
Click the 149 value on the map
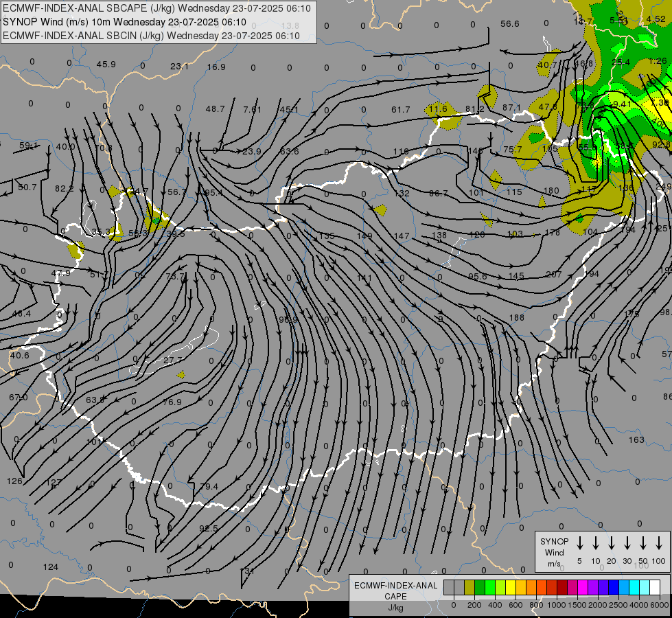[364, 236]
